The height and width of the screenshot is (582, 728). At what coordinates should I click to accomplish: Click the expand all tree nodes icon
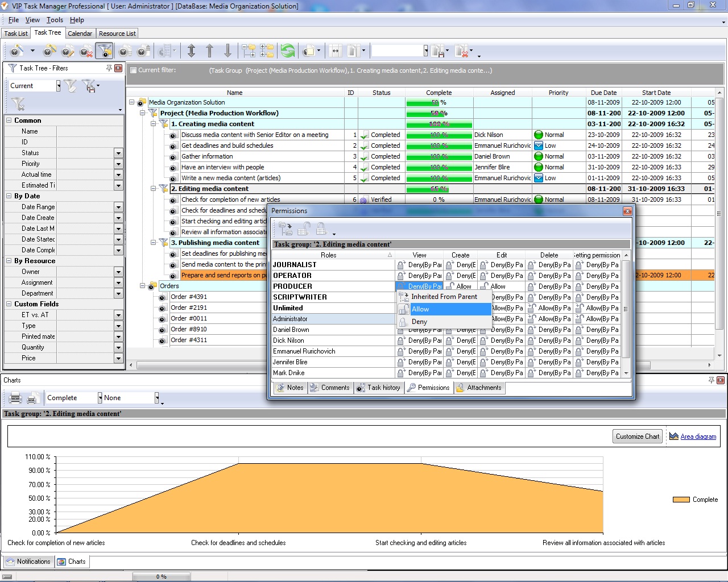(249, 51)
